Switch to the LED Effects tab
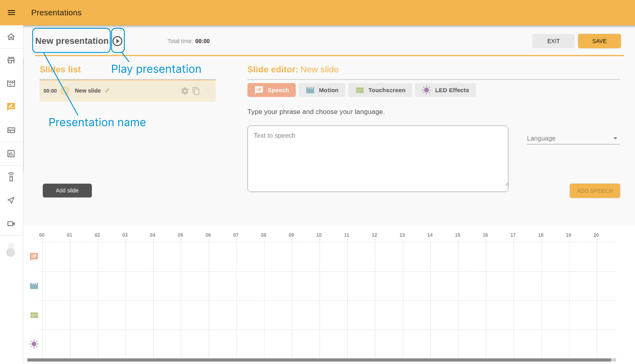The width and height of the screenshot is (635, 364). (445, 90)
